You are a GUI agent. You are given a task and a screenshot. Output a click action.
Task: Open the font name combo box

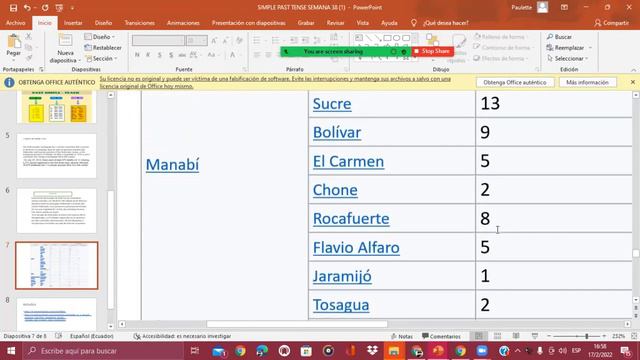158,40
